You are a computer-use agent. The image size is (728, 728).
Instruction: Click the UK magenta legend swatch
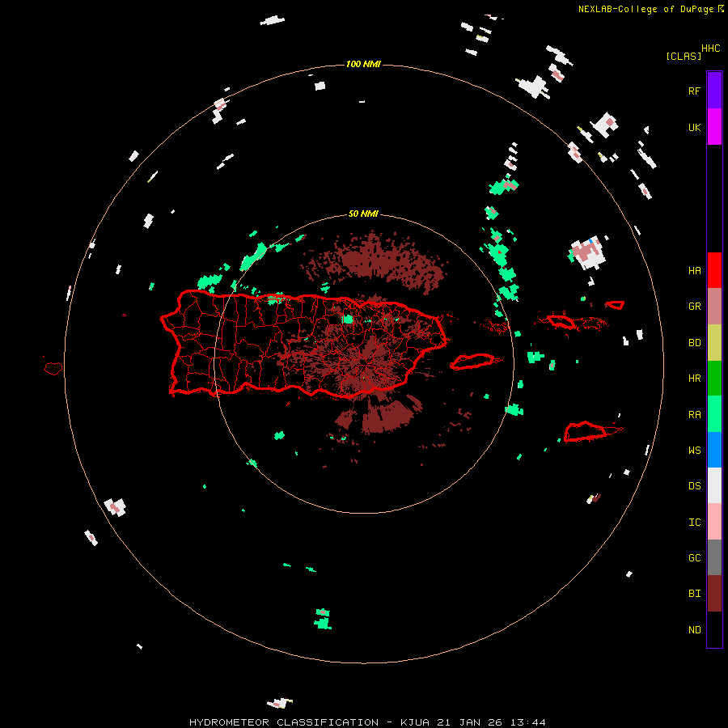pyautogui.click(x=714, y=126)
